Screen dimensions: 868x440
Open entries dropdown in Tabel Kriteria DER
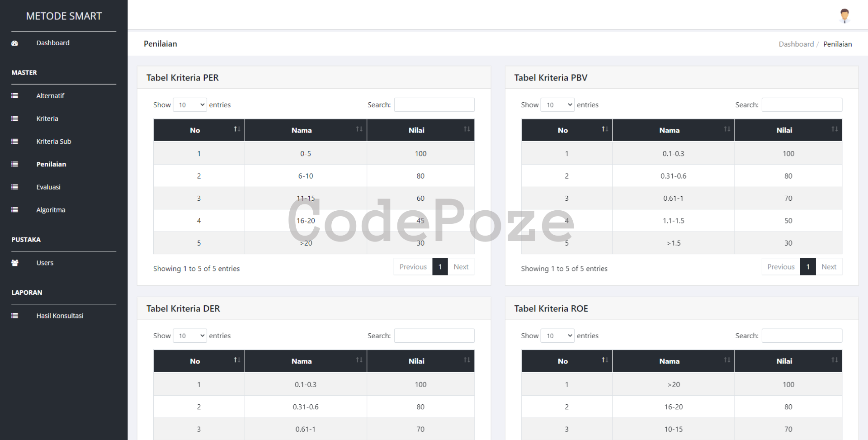coord(190,336)
